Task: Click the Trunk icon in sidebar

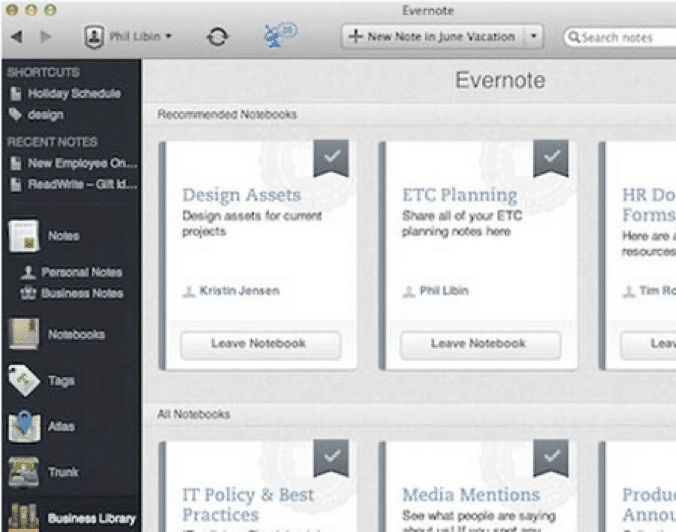Action: coord(24,472)
